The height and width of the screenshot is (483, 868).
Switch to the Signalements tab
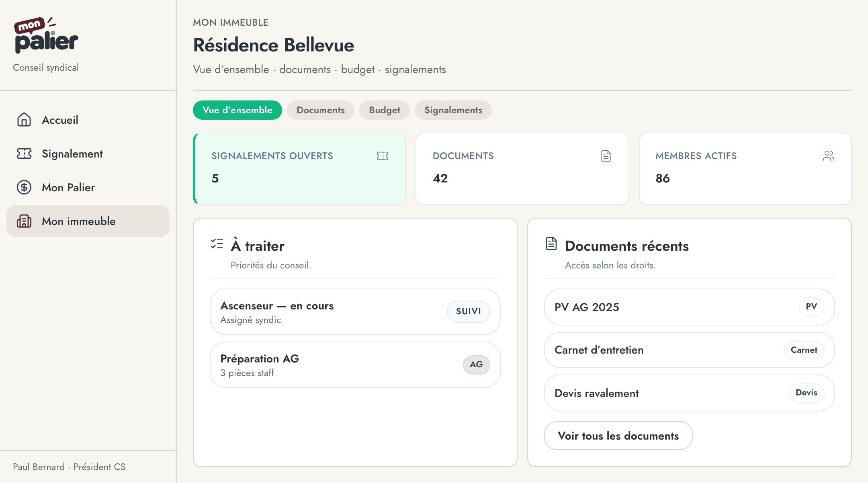tap(453, 110)
